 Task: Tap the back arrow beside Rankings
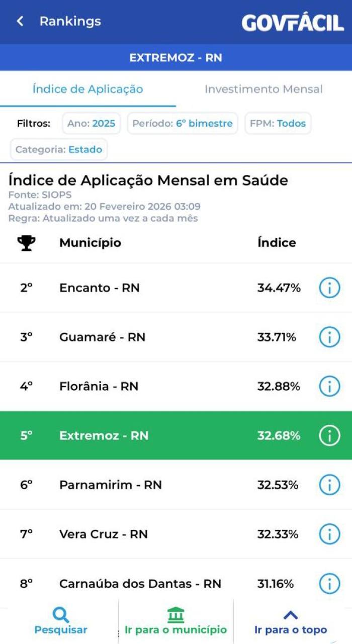point(20,21)
